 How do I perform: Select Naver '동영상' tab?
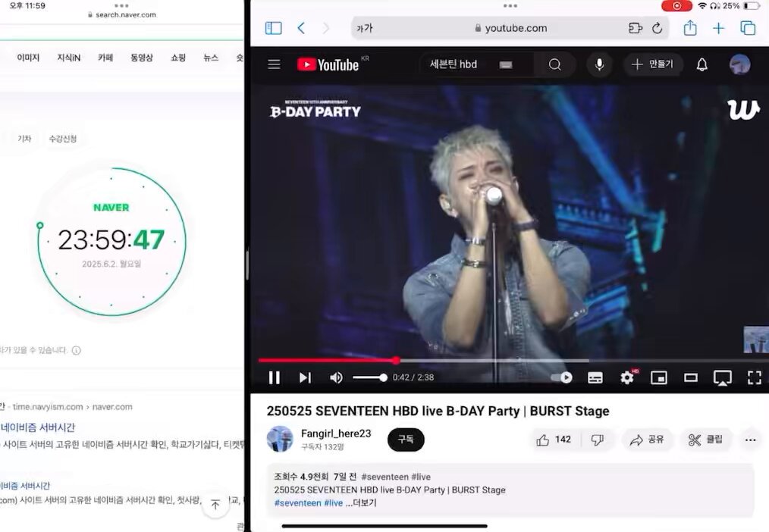(x=142, y=58)
